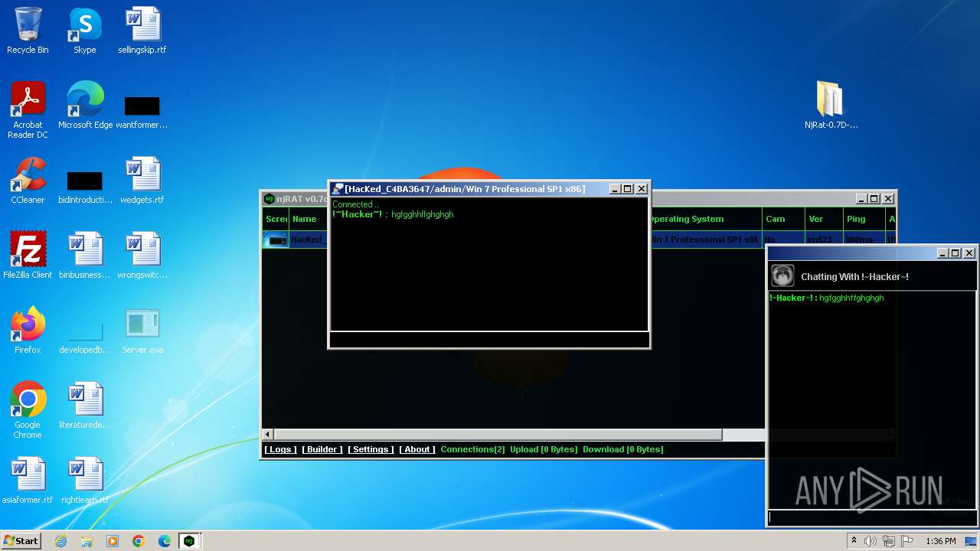The image size is (980, 551).
Task: Open the Skype desktop shortcut
Action: coord(84,31)
